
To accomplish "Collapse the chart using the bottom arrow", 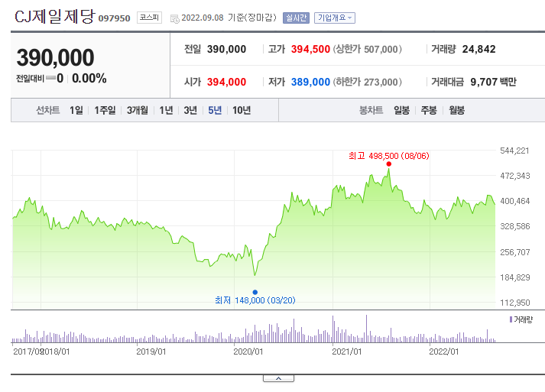I will click(278, 378).
